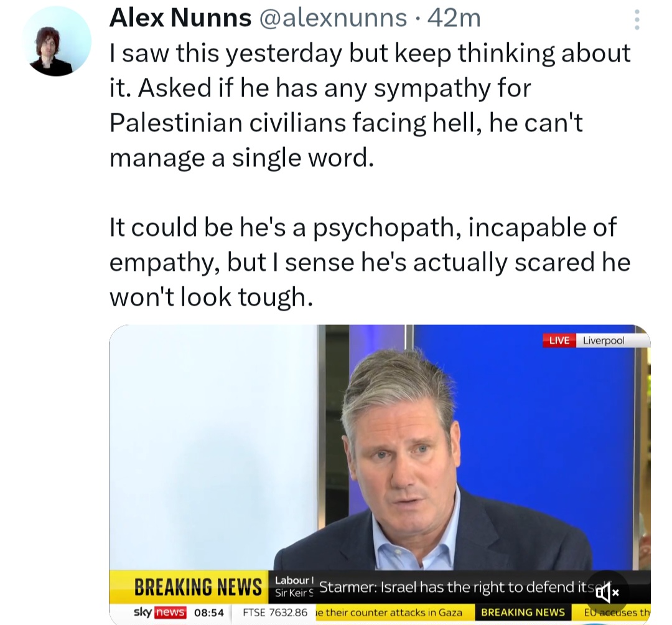Unmute the video with speaker icon
Image resolution: width=672 pixels, height=625 pixels.
pyautogui.click(x=607, y=593)
